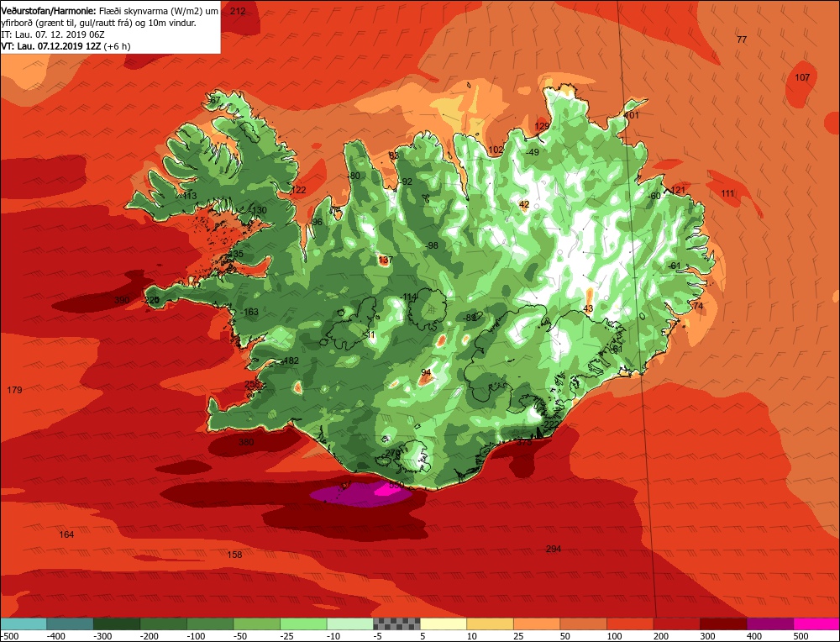
Task: Select the purple swatch between 400 and 500
Action: pos(769,624)
